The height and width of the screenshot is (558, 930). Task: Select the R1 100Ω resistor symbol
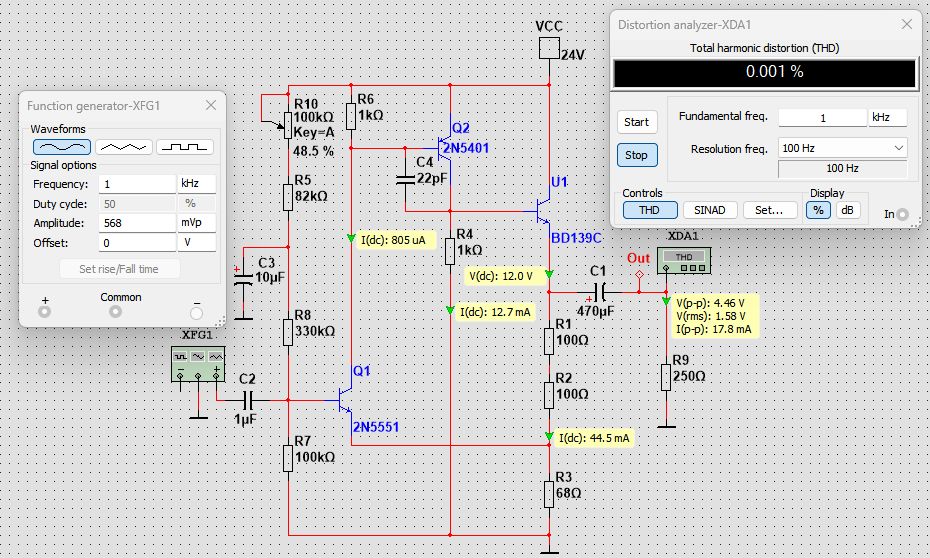549,342
